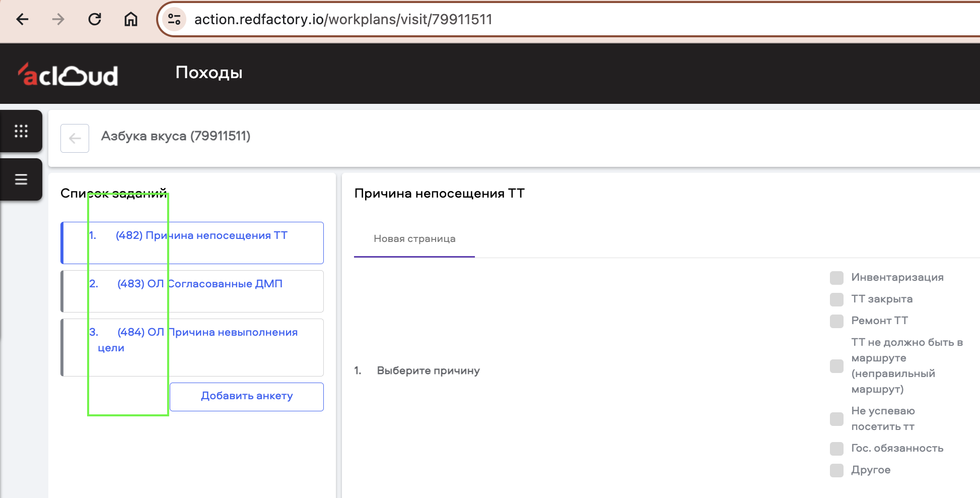
Task: Open the Походы section header
Action: [x=209, y=73]
